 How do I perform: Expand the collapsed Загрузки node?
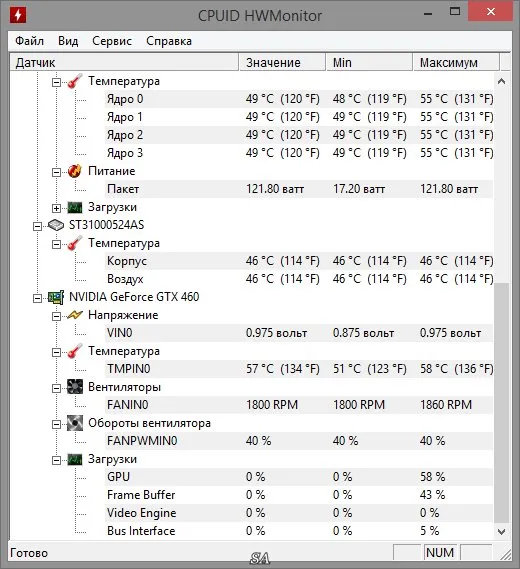click(56, 208)
